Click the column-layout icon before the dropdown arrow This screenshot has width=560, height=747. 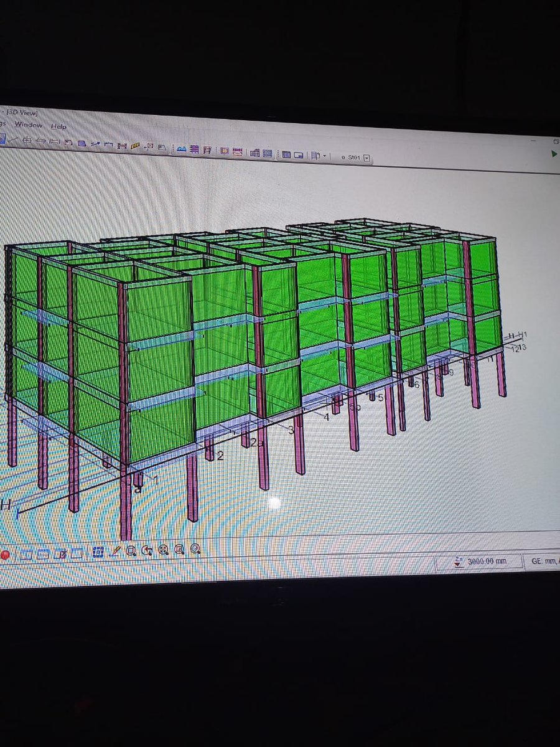click(x=314, y=156)
